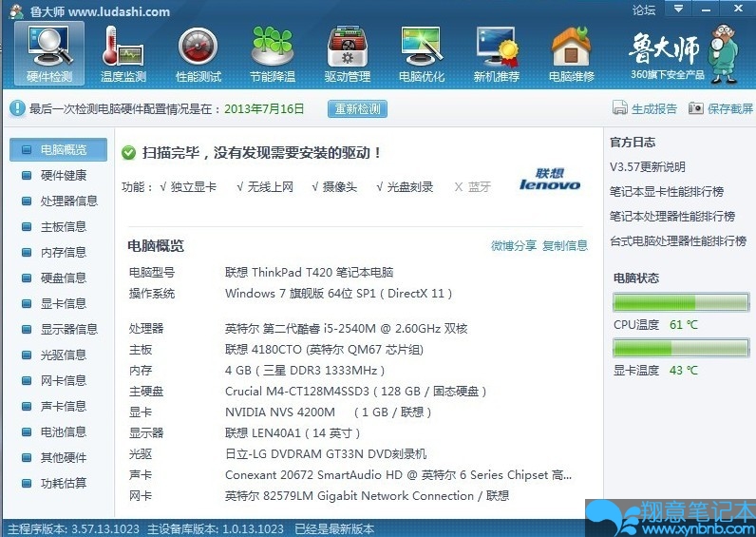
Task: Open the title bar dropdown menu arrow
Action: click(678, 9)
